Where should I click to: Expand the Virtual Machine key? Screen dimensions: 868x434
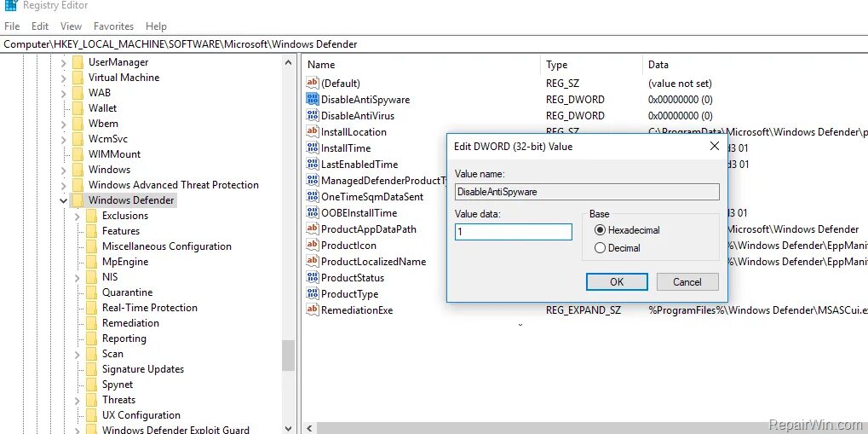64,78
